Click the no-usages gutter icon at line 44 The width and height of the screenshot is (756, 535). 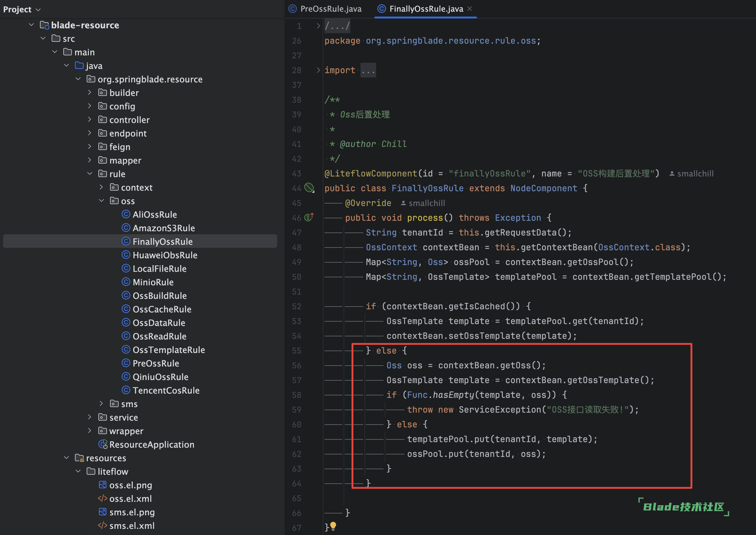point(309,188)
